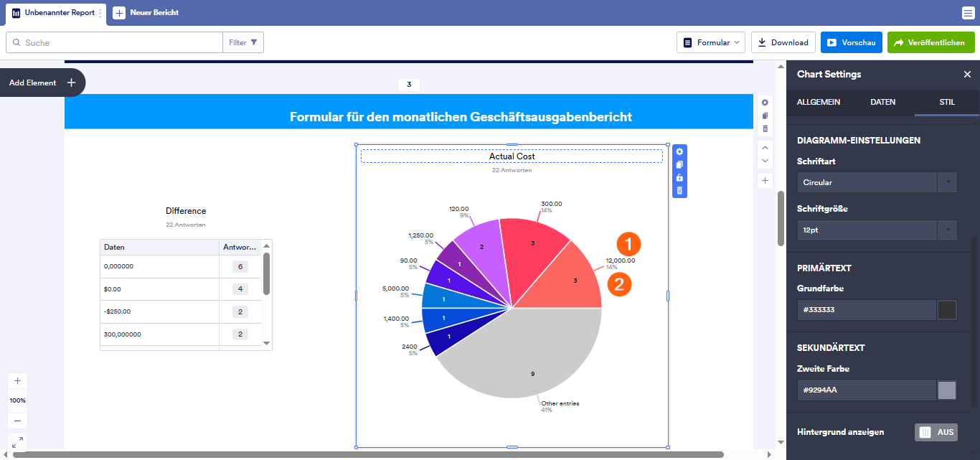Pick the Grundfarbe color swatch
This screenshot has width=980, height=460.
coord(946,309)
